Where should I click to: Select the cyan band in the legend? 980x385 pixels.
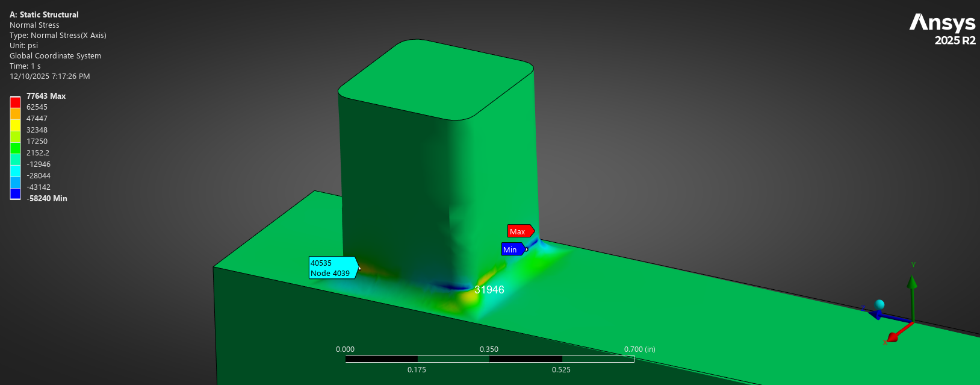[x=16, y=171]
